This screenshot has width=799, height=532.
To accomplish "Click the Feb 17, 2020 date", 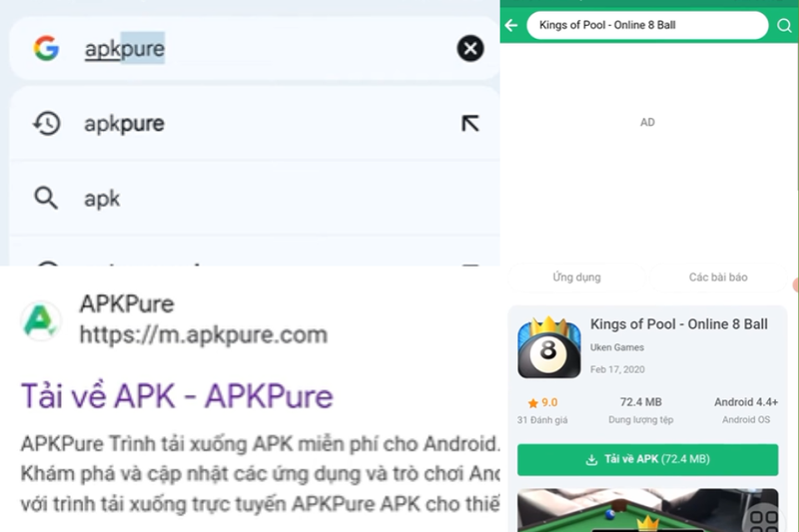I will coord(617,369).
